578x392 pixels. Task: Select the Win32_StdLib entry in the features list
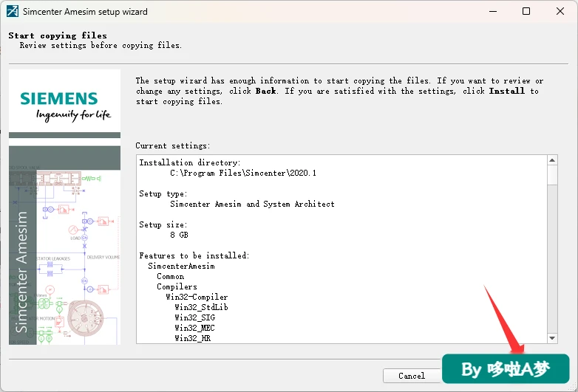(x=201, y=307)
